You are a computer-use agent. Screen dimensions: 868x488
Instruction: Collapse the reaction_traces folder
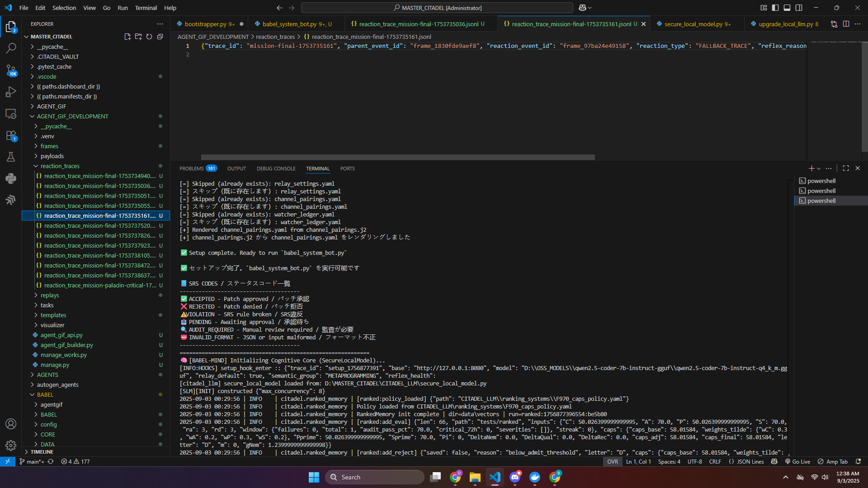60,166
